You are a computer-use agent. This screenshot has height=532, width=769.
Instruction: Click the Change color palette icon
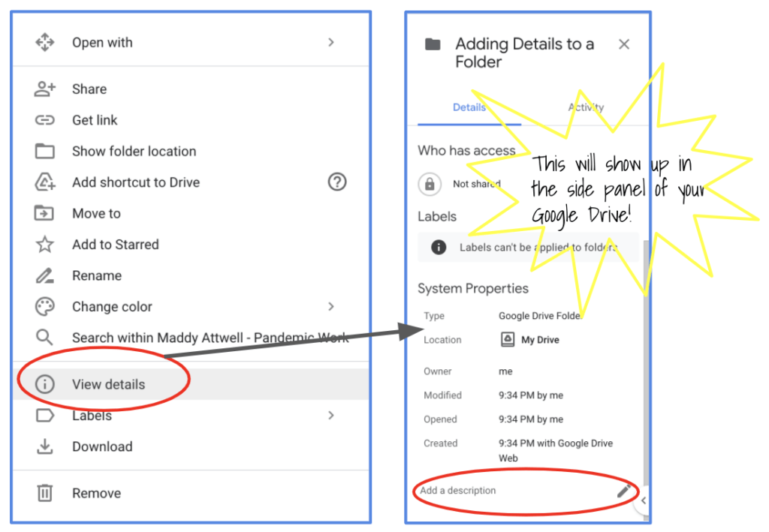[45, 307]
